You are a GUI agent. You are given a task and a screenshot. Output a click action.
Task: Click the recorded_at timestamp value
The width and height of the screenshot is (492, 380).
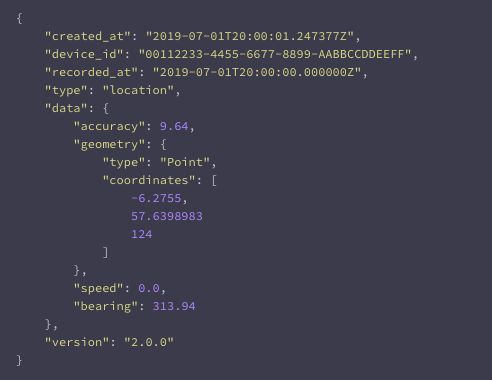coord(257,72)
